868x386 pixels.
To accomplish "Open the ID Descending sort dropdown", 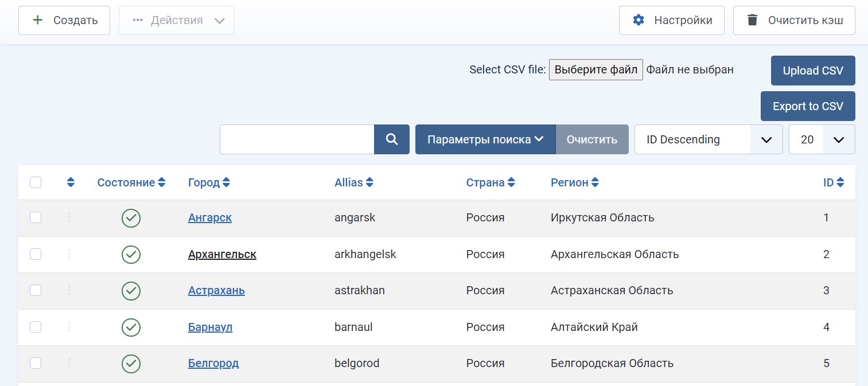I will [708, 139].
